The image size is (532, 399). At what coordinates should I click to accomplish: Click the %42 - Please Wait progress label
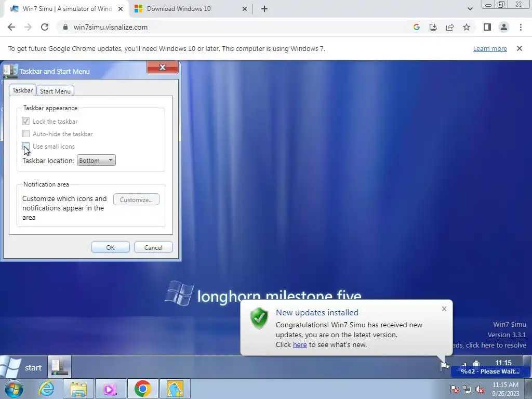coord(490,371)
